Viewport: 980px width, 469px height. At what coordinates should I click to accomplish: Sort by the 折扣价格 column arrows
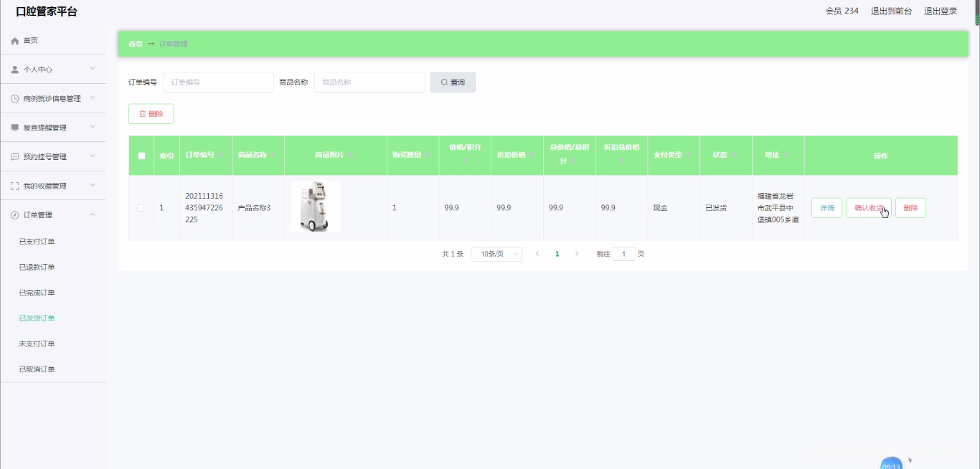(532, 156)
